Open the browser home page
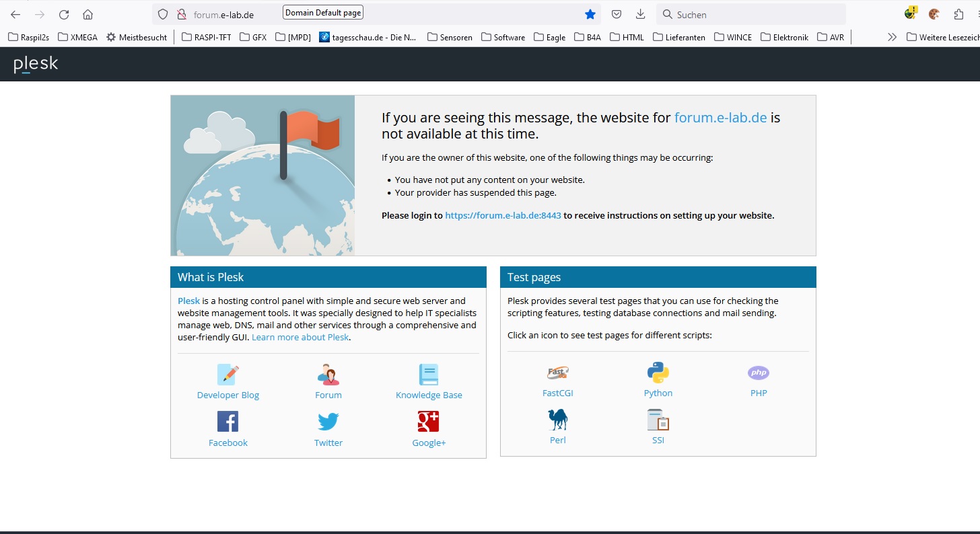The height and width of the screenshot is (534, 980). 87,14
